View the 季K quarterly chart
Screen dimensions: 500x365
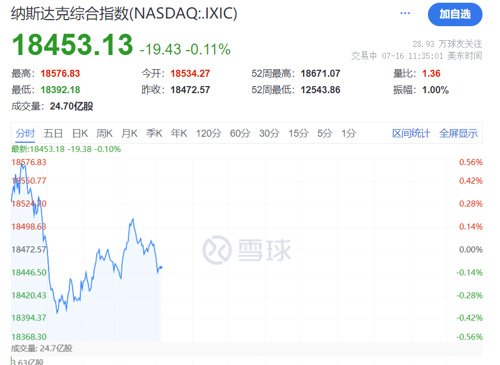154,133
